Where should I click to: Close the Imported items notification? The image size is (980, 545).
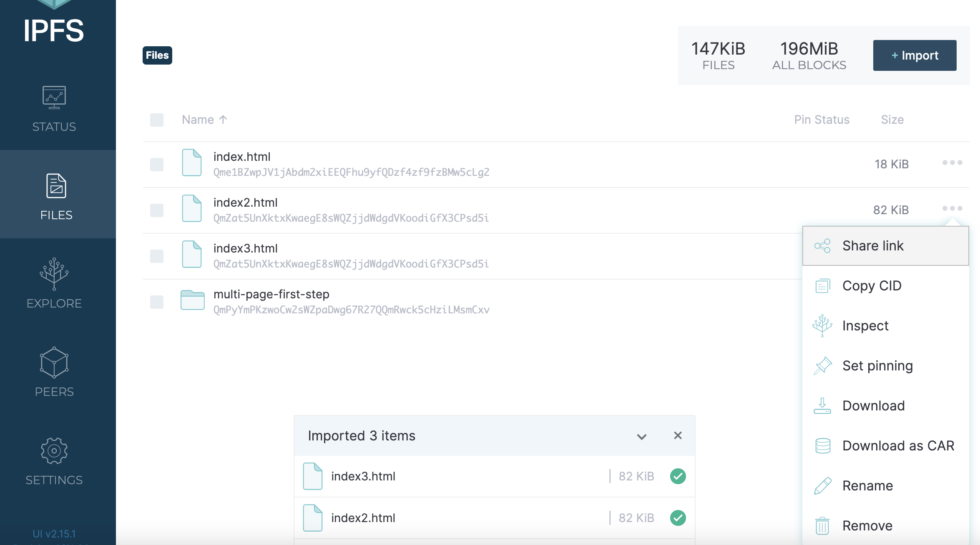pyautogui.click(x=678, y=435)
